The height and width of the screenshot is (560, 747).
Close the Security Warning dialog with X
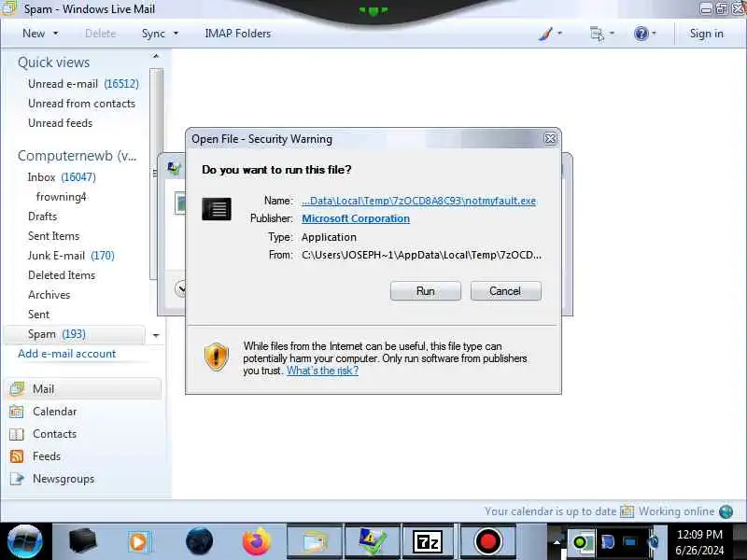point(550,138)
